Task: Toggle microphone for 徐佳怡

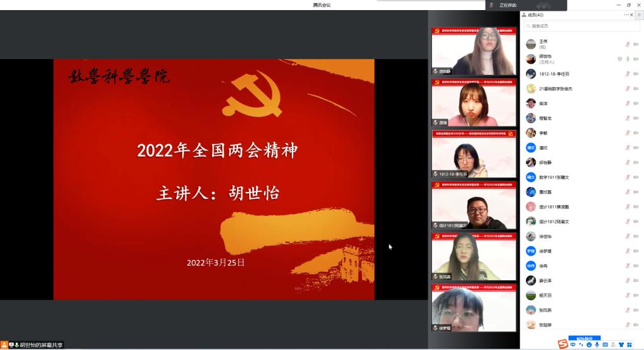Action: click(x=628, y=236)
